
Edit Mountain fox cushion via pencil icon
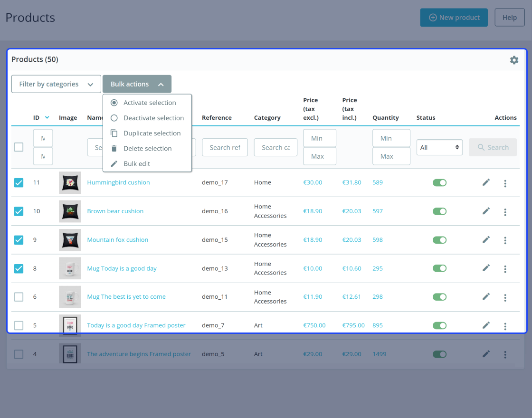(486, 240)
